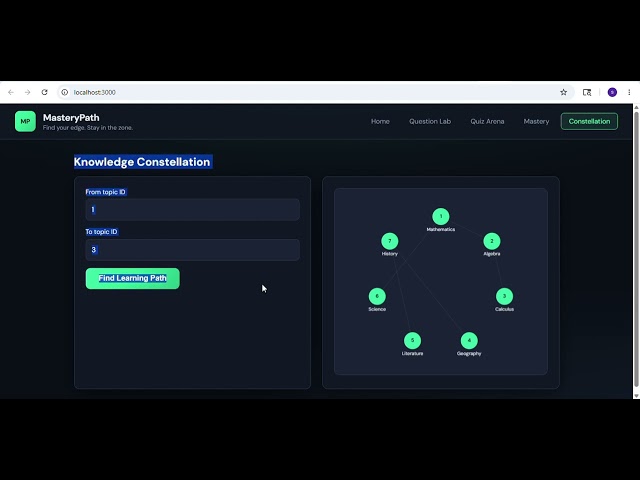This screenshot has width=640, height=480.
Task: Select node 4 Geography
Action: pos(469,340)
